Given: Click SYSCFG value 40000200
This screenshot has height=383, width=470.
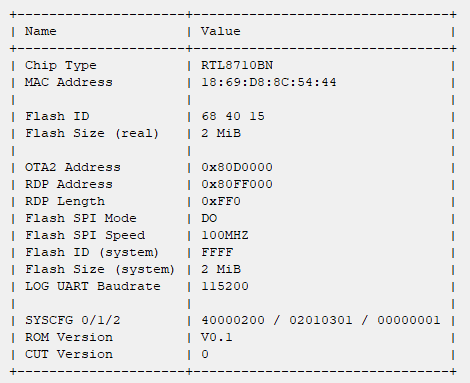Looking at the screenshot, I should point(233,320).
